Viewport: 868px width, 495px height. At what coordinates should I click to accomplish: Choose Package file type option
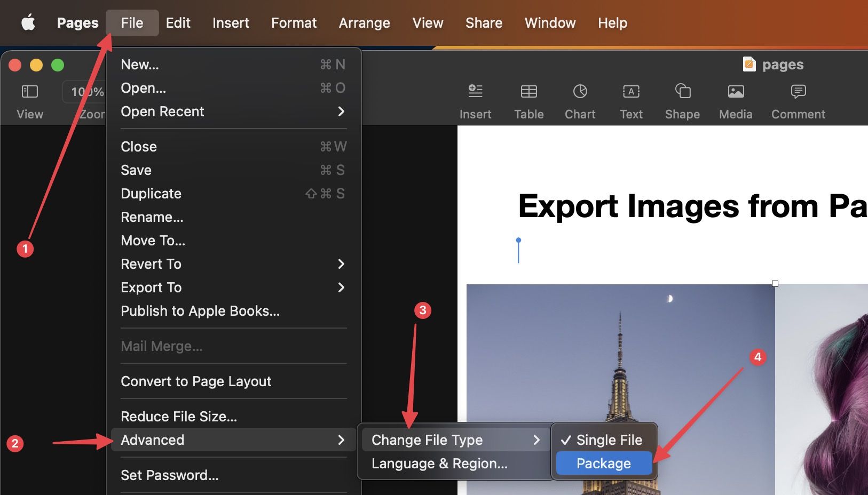tap(604, 463)
